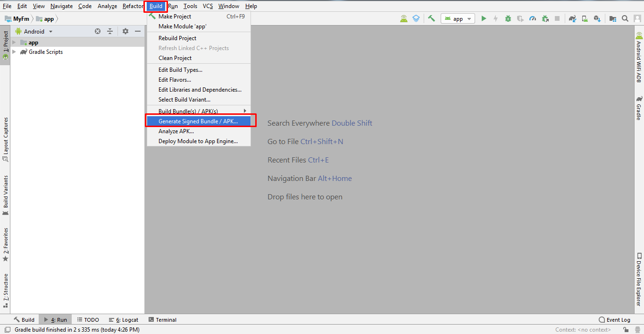Click the Search Everywhere magnifier icon
The height and width of the screenshot is (334, 644).
pos(625,19)
